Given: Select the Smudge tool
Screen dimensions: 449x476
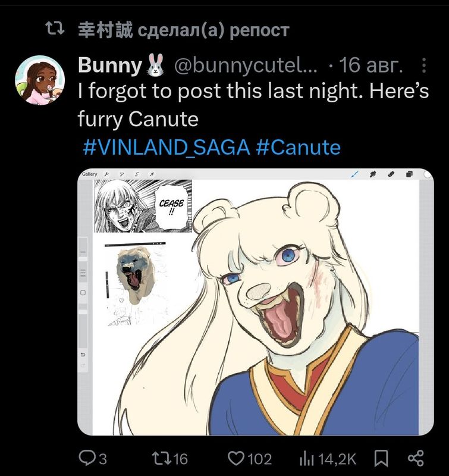Looking at the screenshot, I should [373, 174].
